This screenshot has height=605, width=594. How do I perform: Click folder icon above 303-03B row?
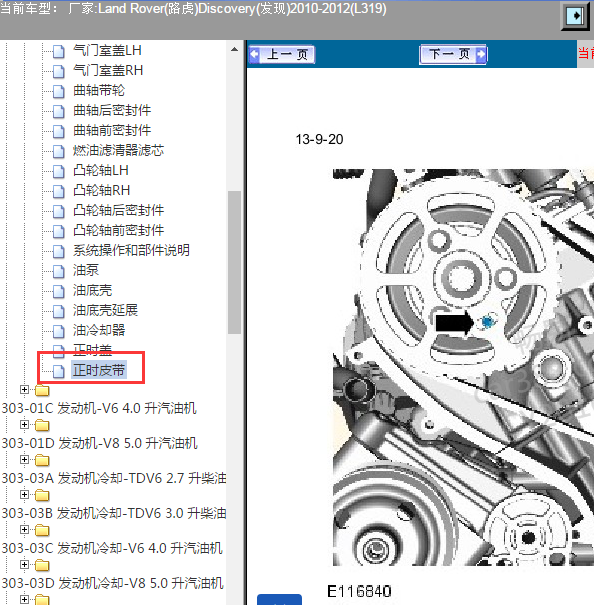42,495
